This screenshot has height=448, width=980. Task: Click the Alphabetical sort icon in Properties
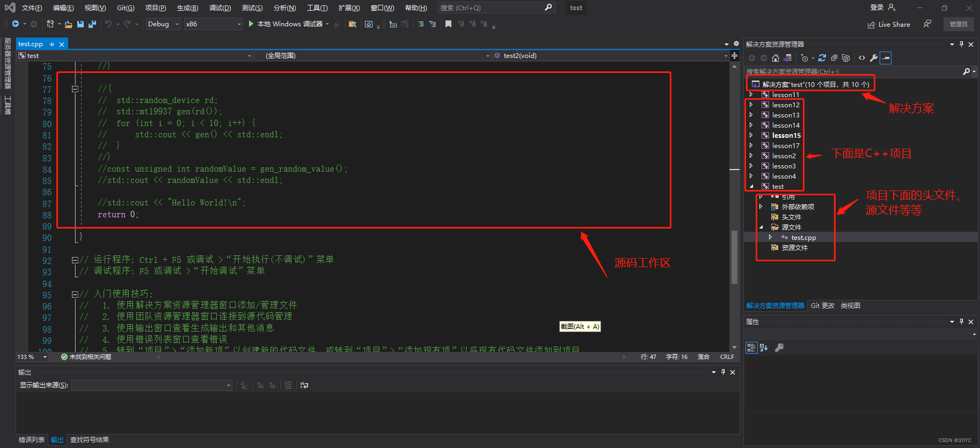(764, 348)
